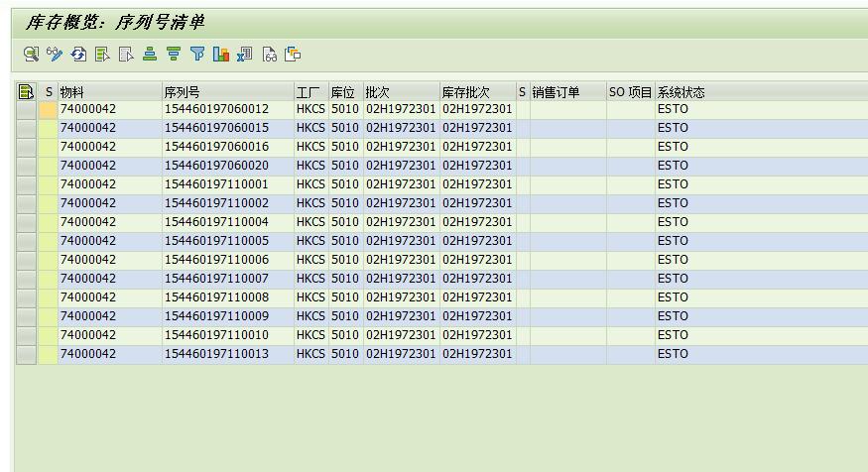
Task: Select row marker for serial 15446019711013
Action: [x=26, y=354]
